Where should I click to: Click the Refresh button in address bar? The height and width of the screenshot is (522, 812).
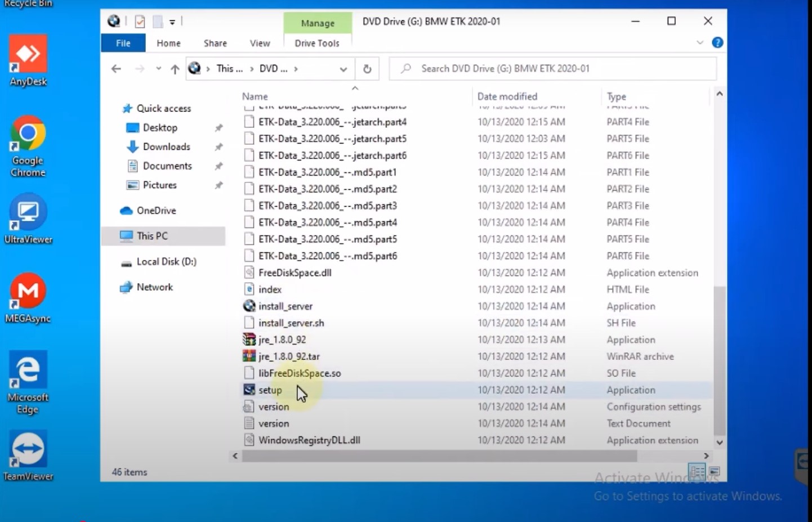(367, 69)
